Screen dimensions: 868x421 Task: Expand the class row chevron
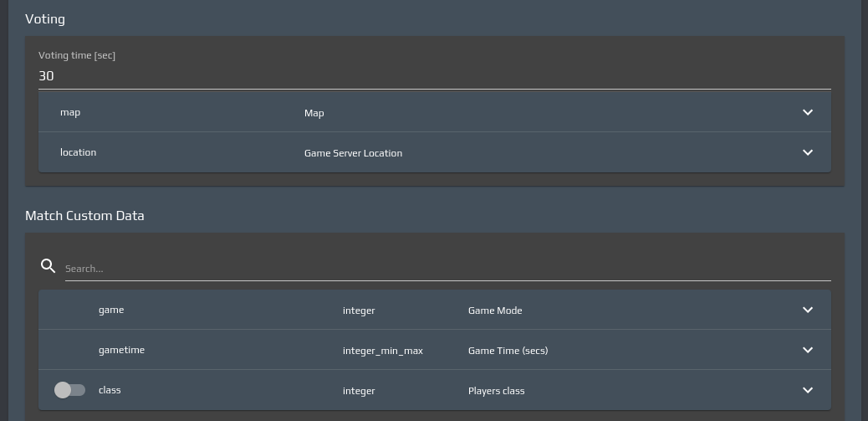(808, 390)
